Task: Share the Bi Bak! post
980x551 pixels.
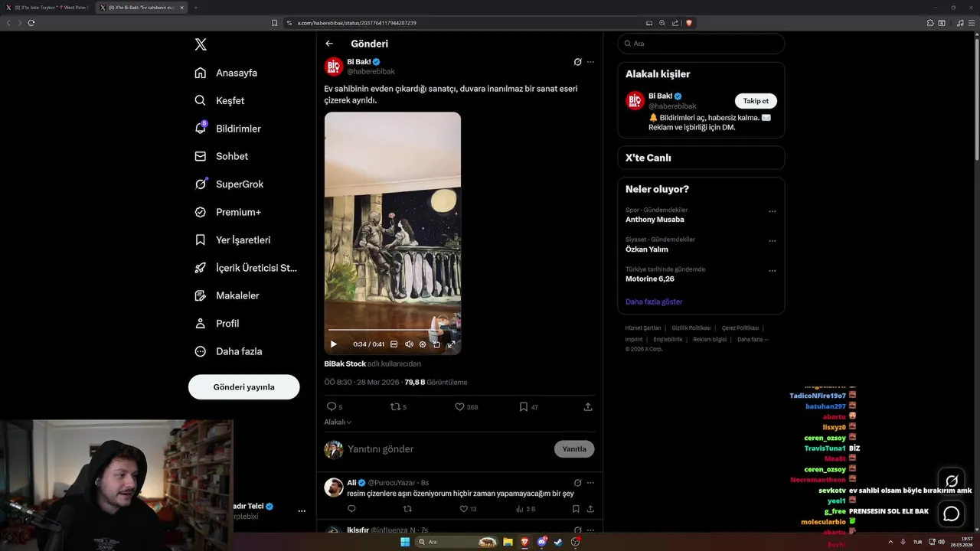Action: (588, 407)
